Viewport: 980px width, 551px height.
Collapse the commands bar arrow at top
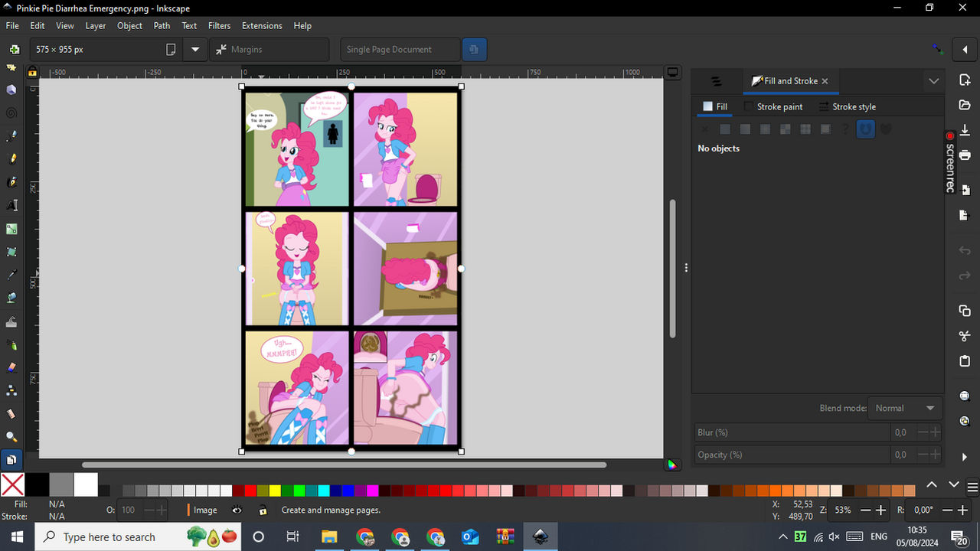coord(965,50)
